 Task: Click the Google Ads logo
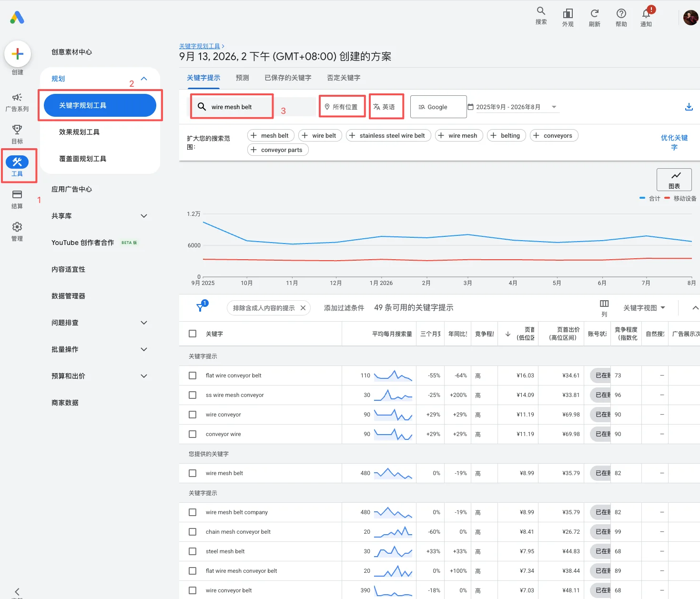pos(17,18)
